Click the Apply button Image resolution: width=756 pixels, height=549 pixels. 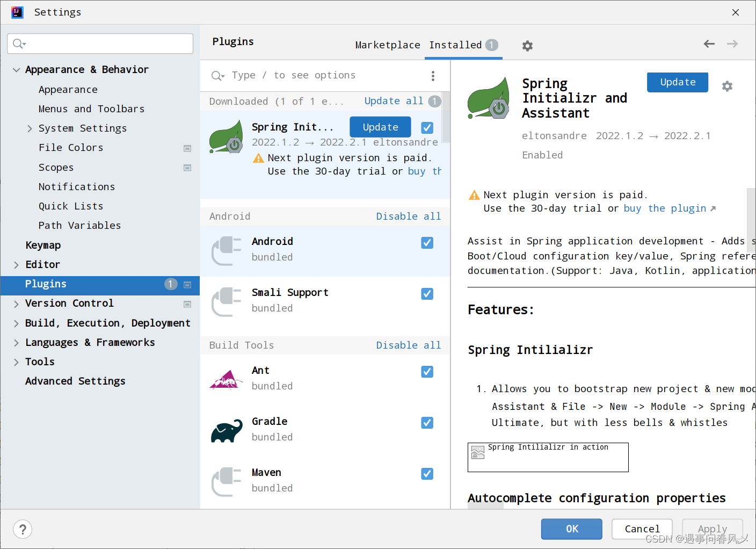tap(713, 529)
